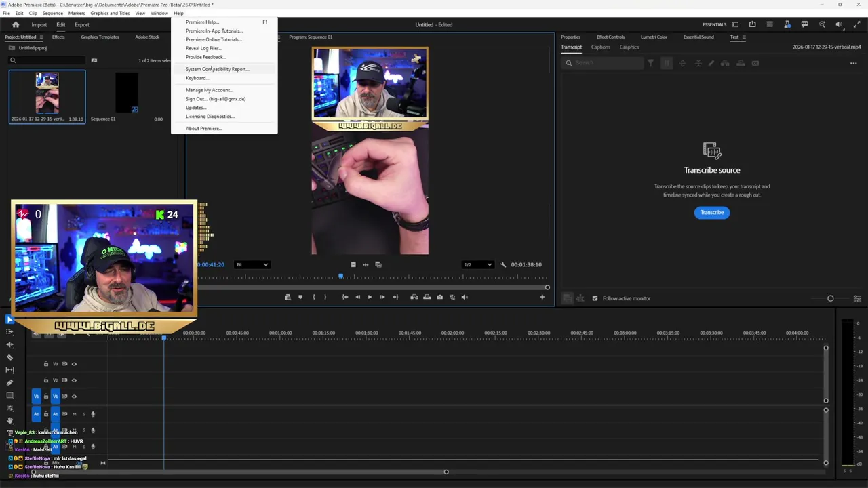Switch to the Captions tab
The height and width of the screenshot is (488, 868).
(600, 47)
